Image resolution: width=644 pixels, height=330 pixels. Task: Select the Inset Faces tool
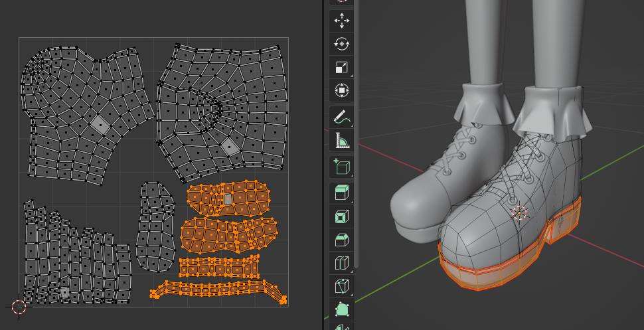click(342, 216)
